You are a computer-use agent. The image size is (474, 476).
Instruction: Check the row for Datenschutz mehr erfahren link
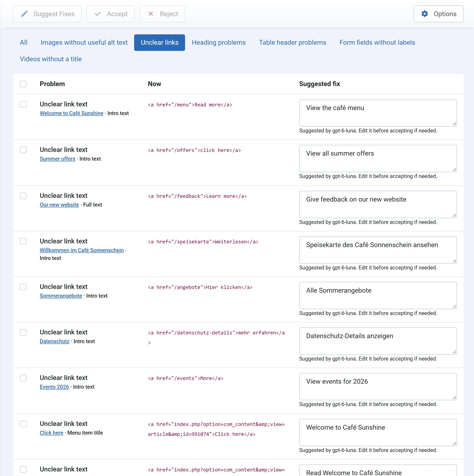[23, 332]
